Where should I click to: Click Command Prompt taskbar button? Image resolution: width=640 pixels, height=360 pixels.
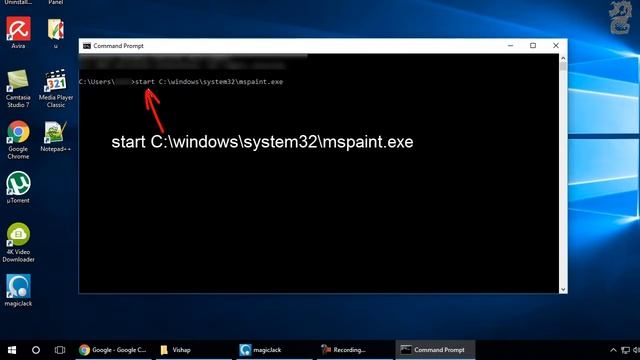pyautogui.click(x=436, y=350)
